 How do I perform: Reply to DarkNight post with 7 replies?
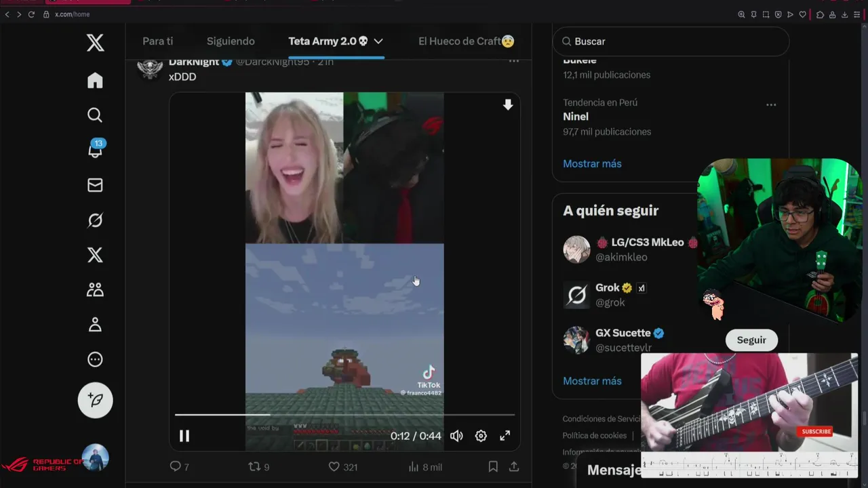179,466
